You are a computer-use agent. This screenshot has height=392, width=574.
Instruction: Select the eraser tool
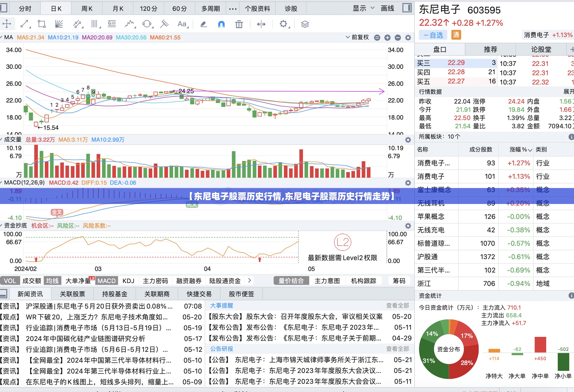[x=204, y=24]
